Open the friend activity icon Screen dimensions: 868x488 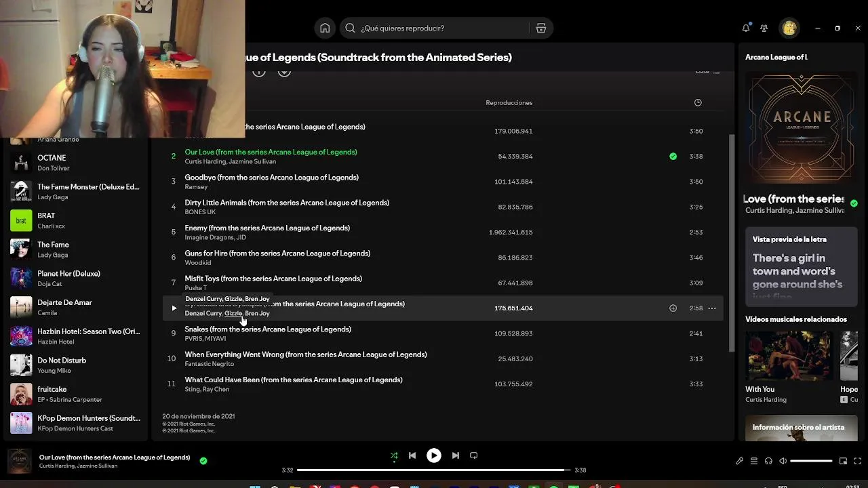764,28
